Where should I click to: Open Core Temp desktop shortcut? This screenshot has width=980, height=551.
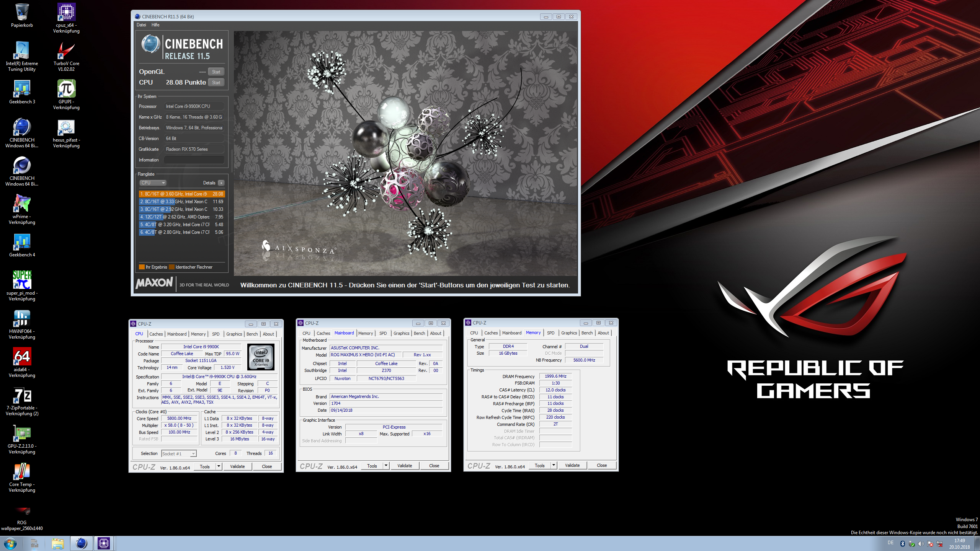22,477
